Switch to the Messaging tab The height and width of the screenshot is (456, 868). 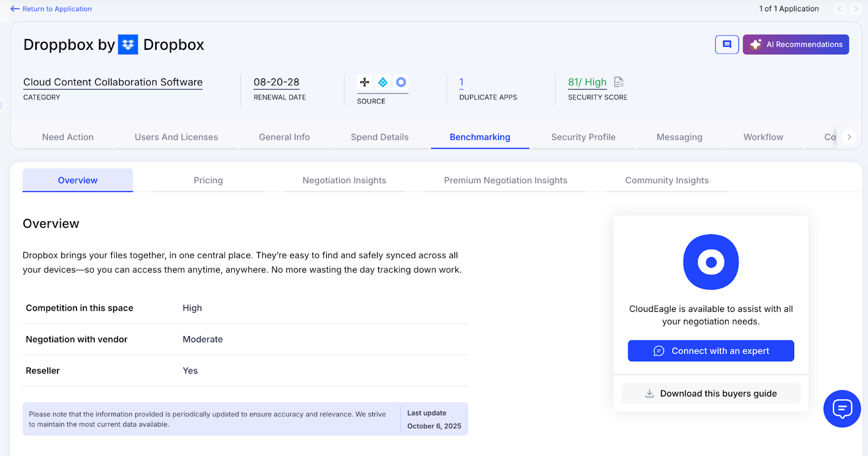[679, 137]
